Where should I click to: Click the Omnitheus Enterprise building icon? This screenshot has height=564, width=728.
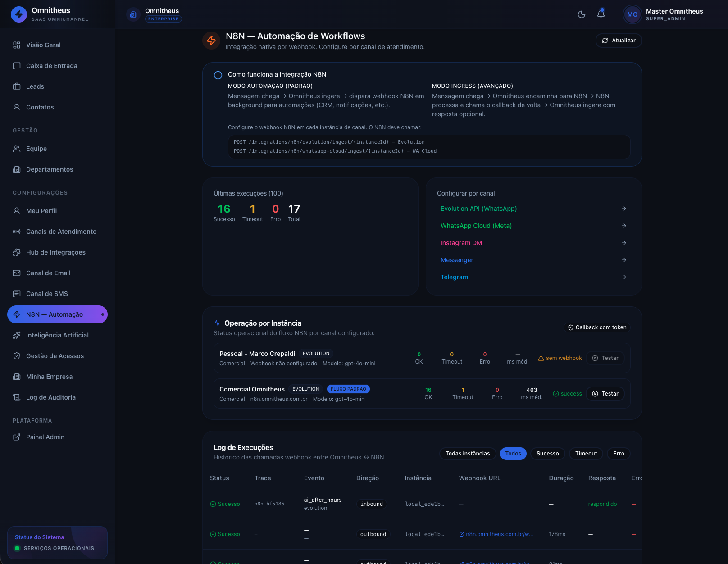pyautogui.click(x=133, y=14)
